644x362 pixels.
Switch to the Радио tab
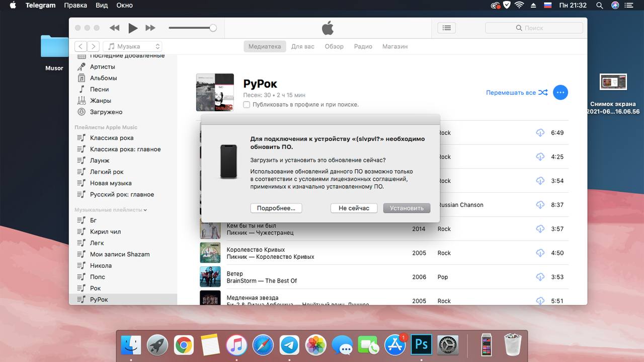363,46
